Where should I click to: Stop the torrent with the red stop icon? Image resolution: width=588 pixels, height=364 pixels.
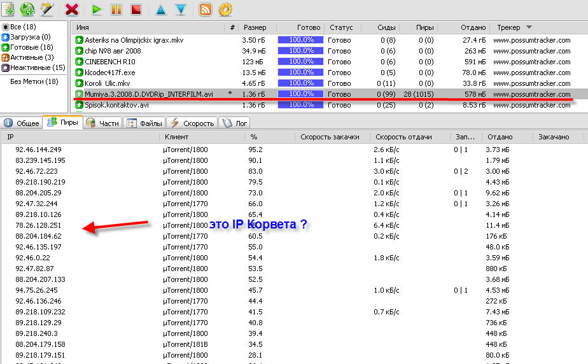[x=135, y=9]
